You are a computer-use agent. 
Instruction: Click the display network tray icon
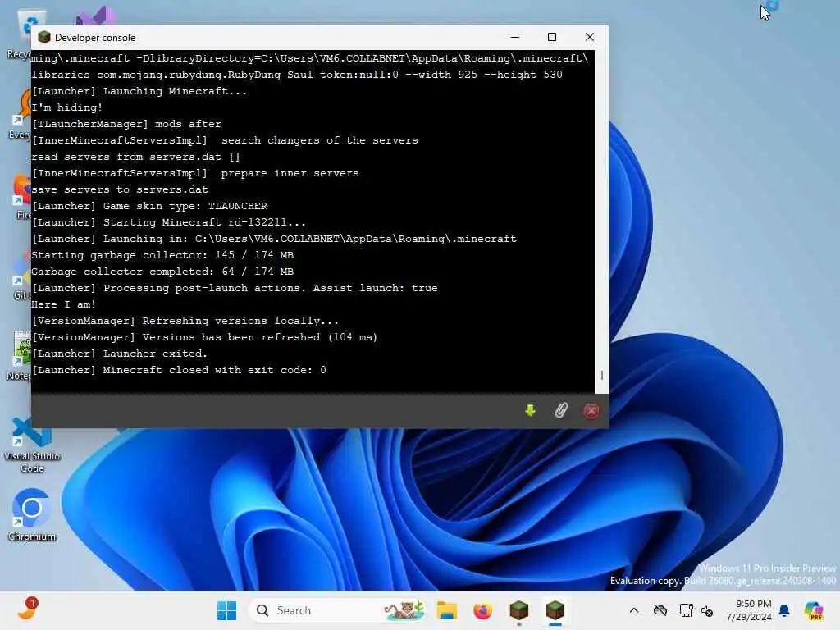pos(686,610)
